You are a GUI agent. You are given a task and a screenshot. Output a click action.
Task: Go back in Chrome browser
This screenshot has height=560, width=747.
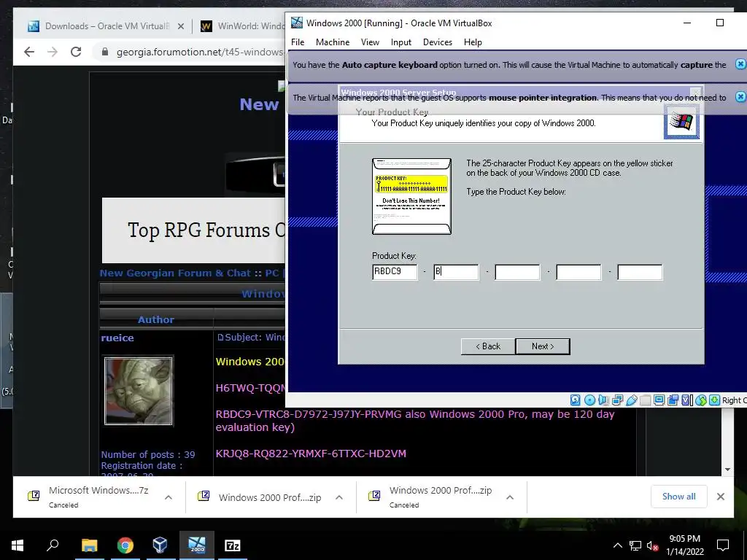(x=29, y=52)
